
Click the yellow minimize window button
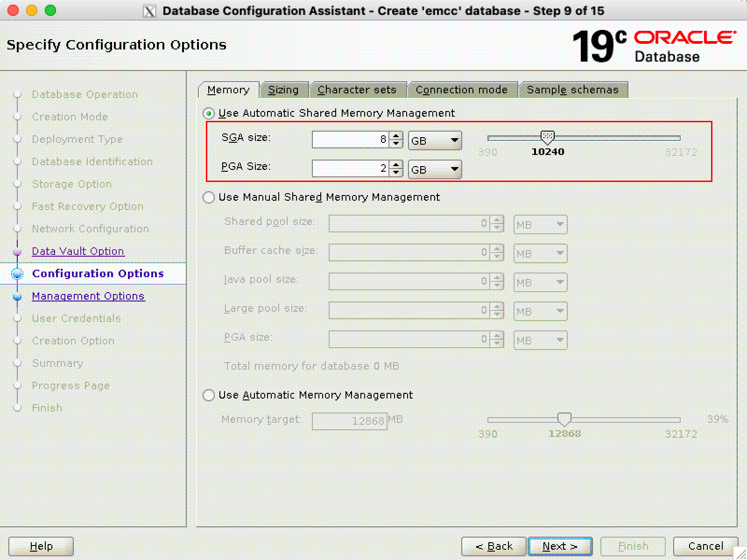[x=32, y=10]
